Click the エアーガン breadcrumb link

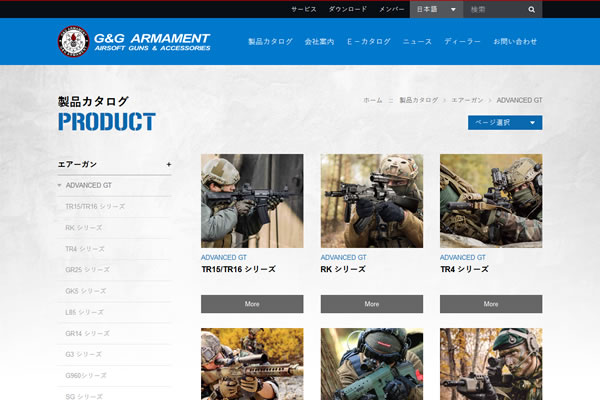467,100
